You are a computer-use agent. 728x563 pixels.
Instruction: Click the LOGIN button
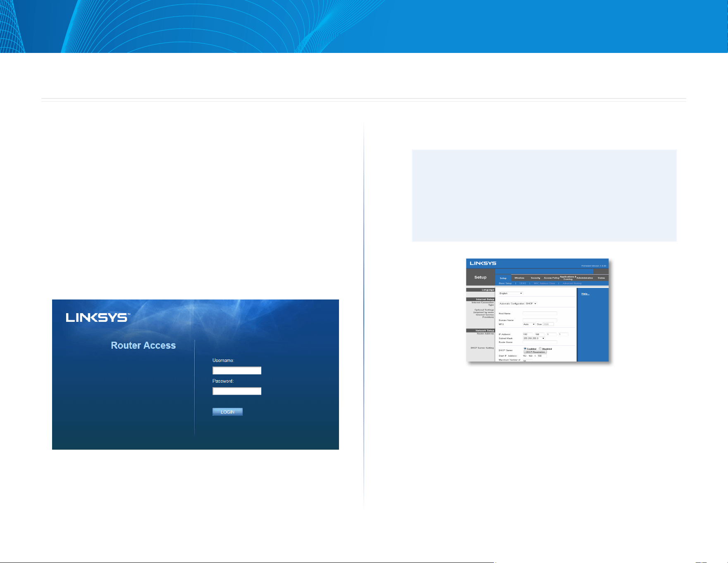click(x=227, y=412)
